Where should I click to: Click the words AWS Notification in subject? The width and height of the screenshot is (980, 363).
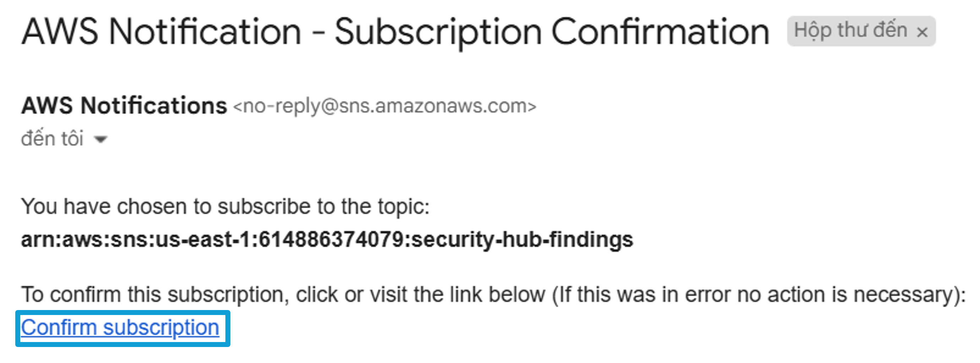(x=161, y=32)
